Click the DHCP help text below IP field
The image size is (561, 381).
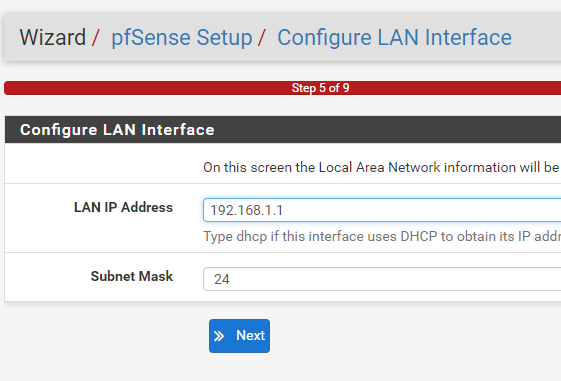click(x=382, y=236)
